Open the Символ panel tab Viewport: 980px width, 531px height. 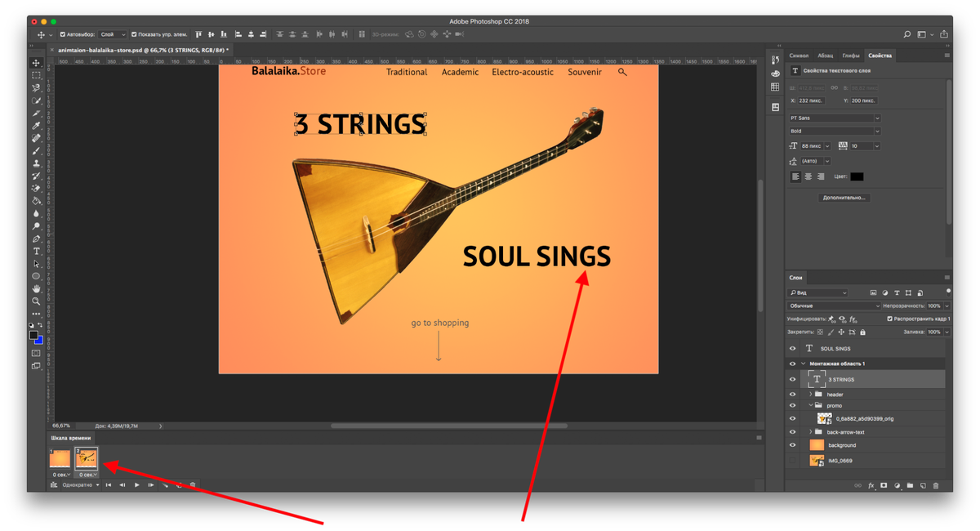[798, 56]
